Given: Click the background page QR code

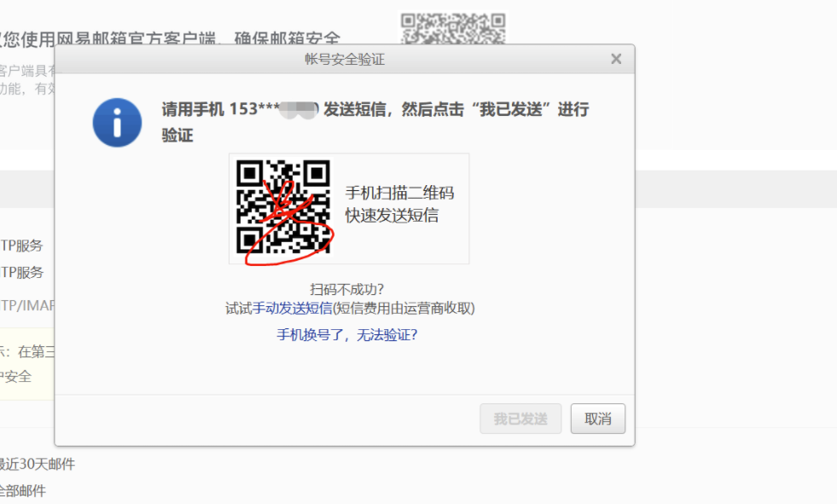Looking at the screenshot, I should click(x=453, y=28).
